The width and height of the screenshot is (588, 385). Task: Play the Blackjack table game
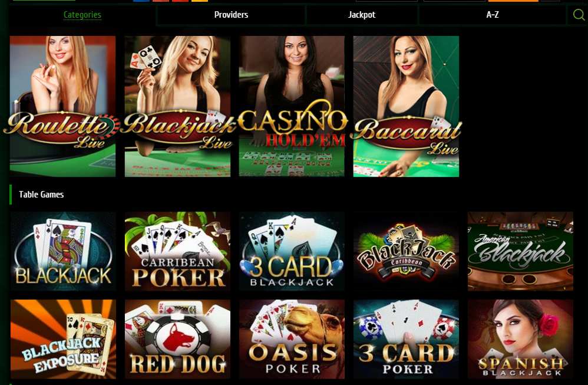point(63,251)
